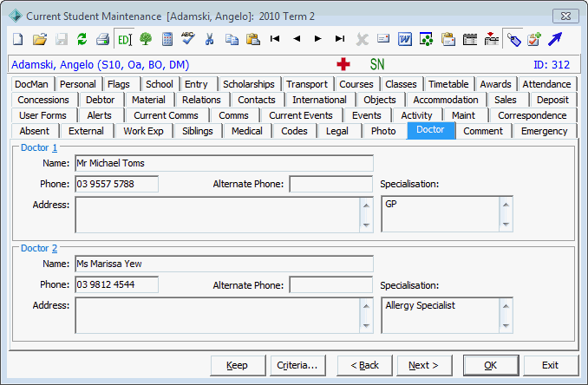Run the ABC spell check icon
The image size is (588, 385).
click(x=188, y=38)
